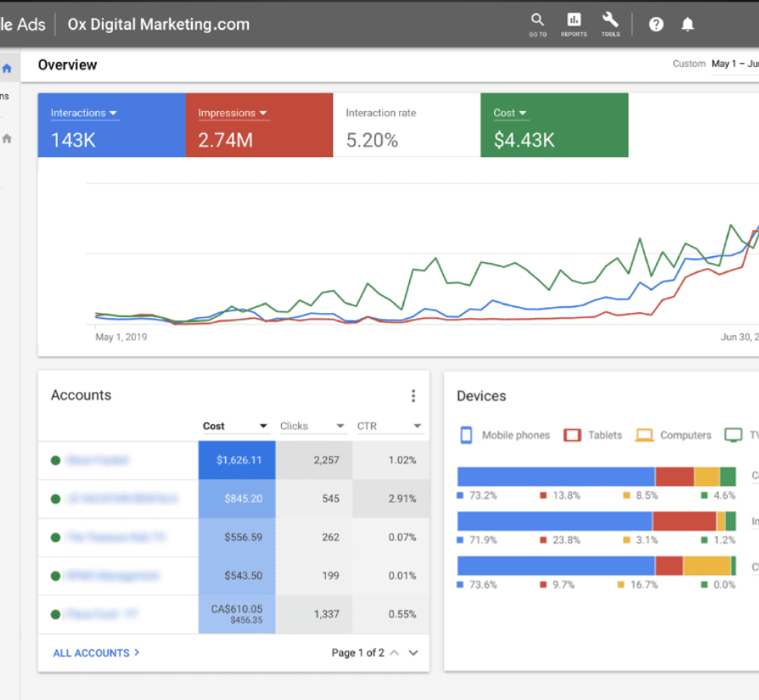Select the Interaction rate metric tile
The height and width of the screenshot is (700, 759).
(x=406, y=126)
